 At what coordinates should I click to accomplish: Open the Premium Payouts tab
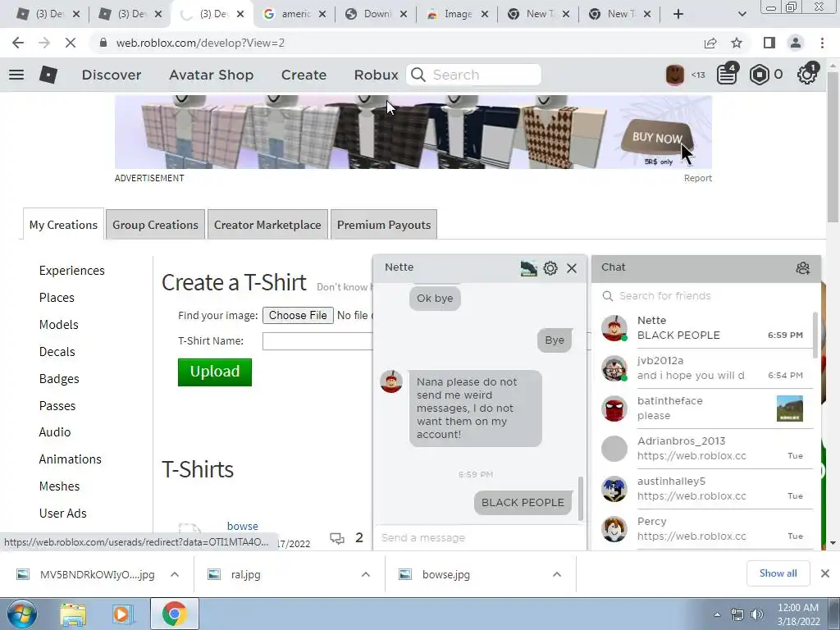384,225
